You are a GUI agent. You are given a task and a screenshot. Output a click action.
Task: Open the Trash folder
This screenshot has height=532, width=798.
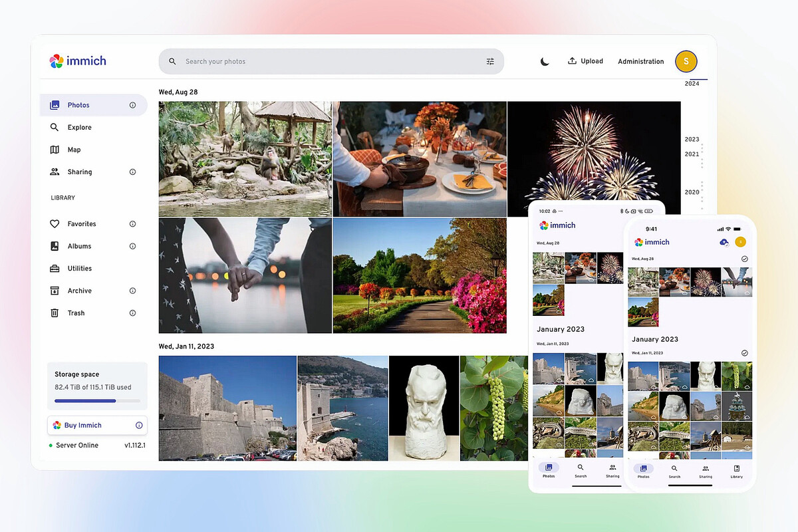point(76,313)
